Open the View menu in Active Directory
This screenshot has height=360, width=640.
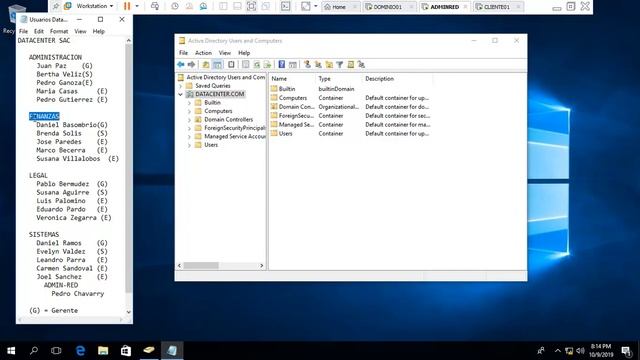[x=224, y=53]
